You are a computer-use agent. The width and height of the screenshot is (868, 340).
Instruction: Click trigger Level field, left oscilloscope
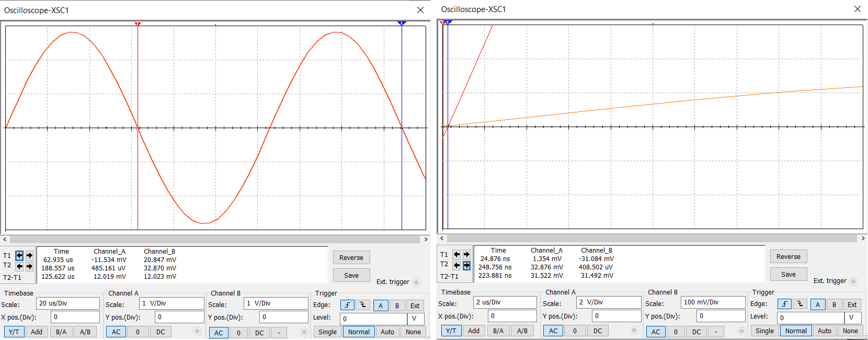373,319
